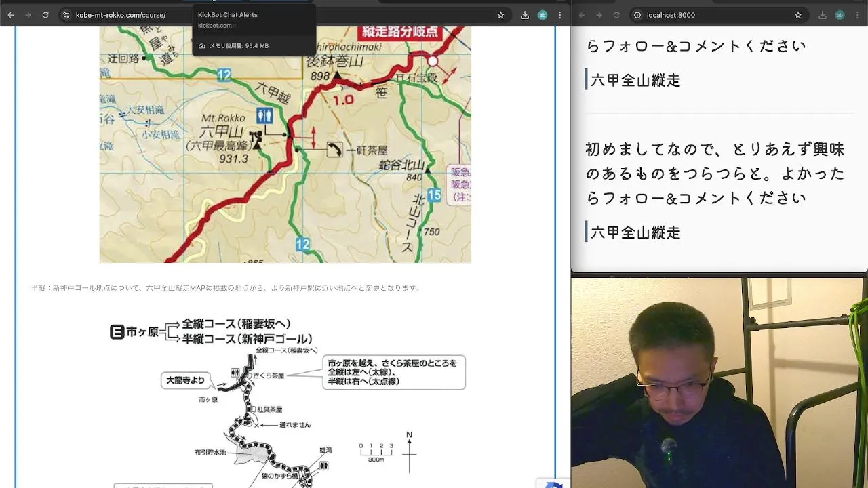Open three-dot menu in localhost:3000 window
This screenshot has height=488, width=868.
(857, 15)
